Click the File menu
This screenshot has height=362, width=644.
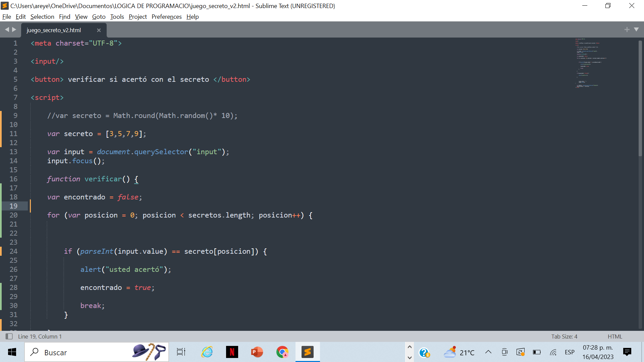coord(7,16)
